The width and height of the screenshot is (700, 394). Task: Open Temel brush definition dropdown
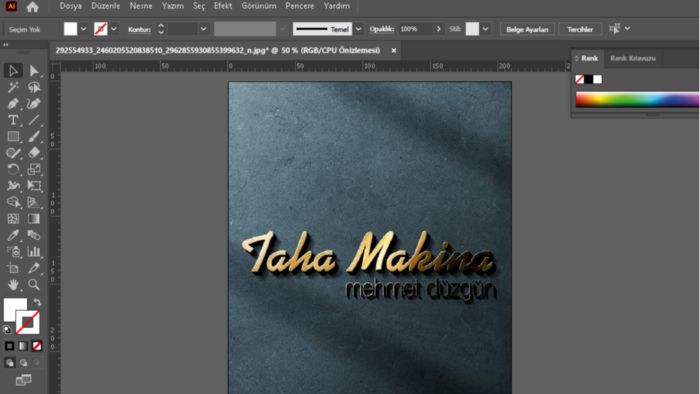coord(358,29)
